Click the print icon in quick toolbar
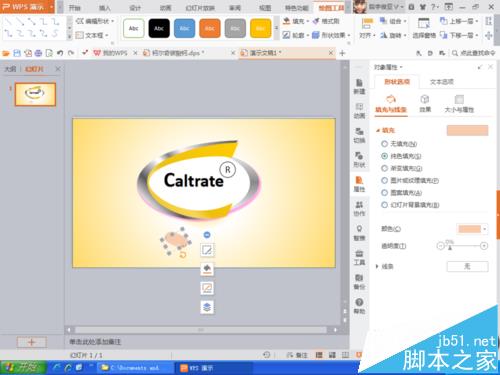Screen dimensions: 500x375 (38, 53)
